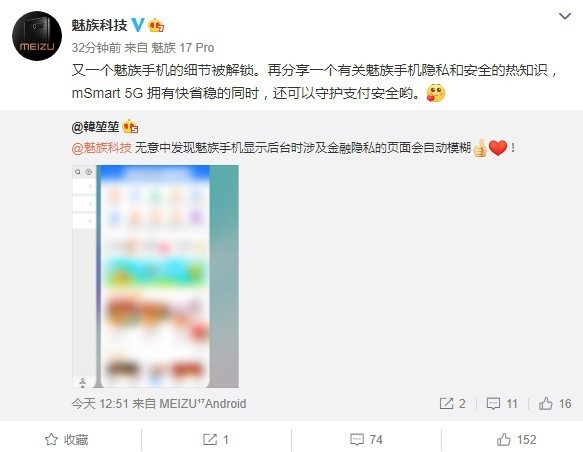Open the @韓堃堃 user profile

click(x=95, y=127)
